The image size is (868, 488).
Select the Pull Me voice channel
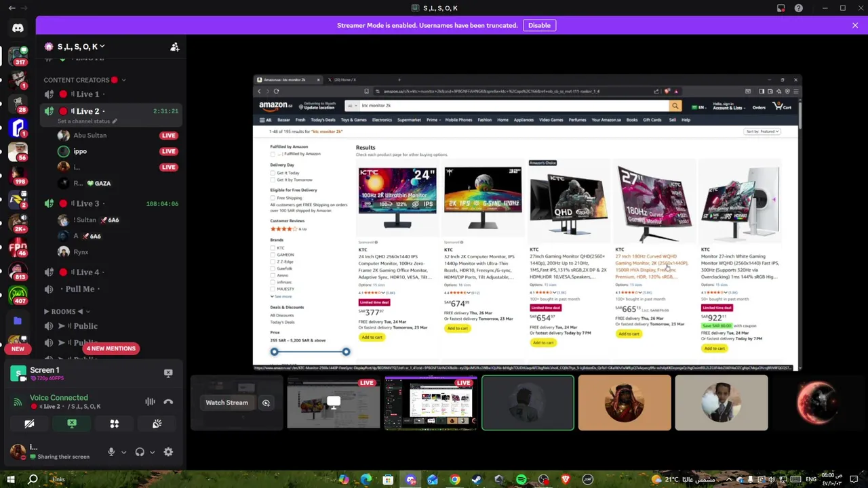tap(112, 289)
